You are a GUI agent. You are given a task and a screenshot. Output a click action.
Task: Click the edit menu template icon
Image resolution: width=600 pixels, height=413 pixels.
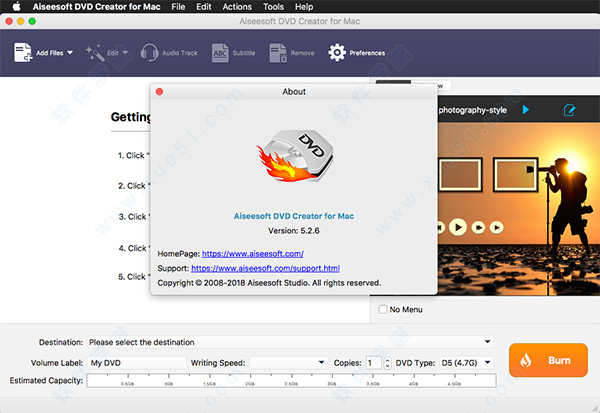pos(569,110)
